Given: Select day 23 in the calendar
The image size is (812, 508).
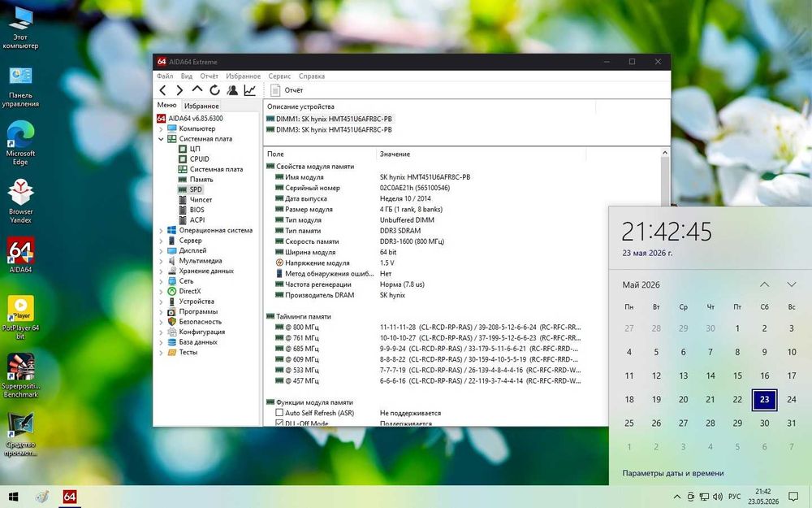Looking at the screenshot, I should point(764,400).
